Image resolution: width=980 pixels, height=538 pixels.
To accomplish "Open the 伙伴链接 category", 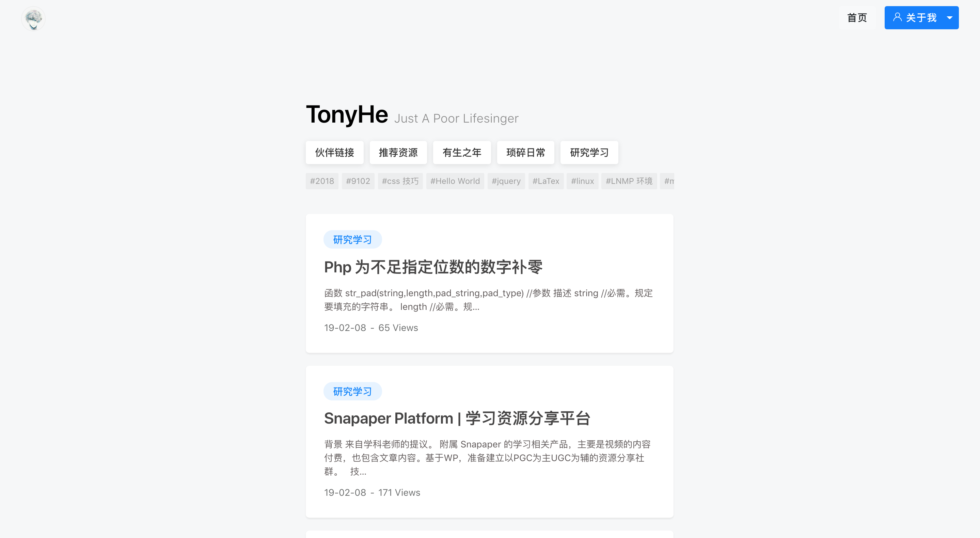I will (x=334, y=153).
